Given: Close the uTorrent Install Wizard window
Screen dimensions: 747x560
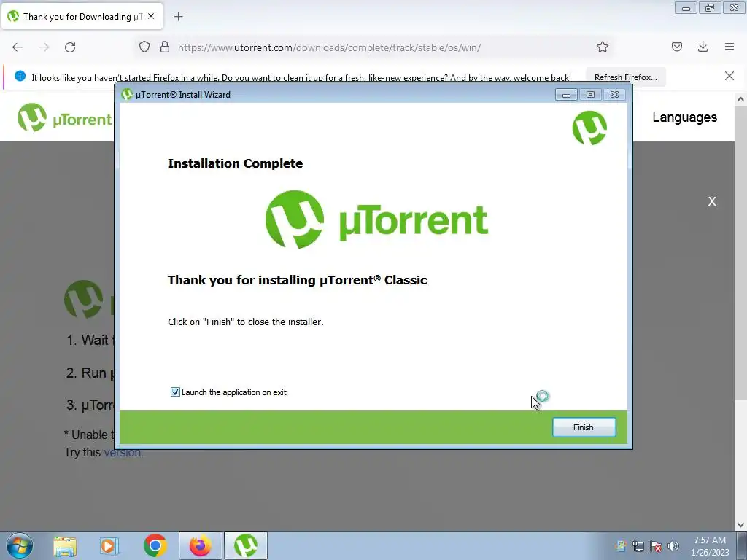Looking at the screenshot, I should point(614,95).
